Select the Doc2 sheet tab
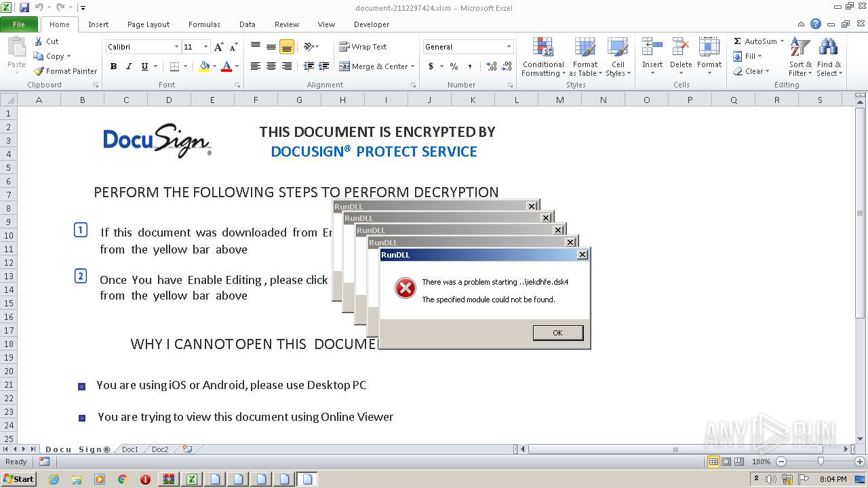 160,449
